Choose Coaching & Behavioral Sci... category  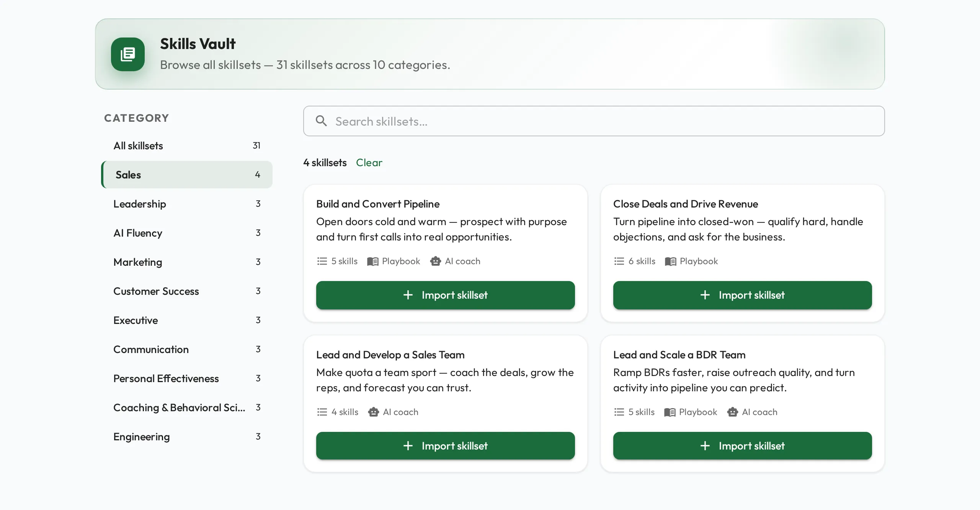[x=187, y=407]
